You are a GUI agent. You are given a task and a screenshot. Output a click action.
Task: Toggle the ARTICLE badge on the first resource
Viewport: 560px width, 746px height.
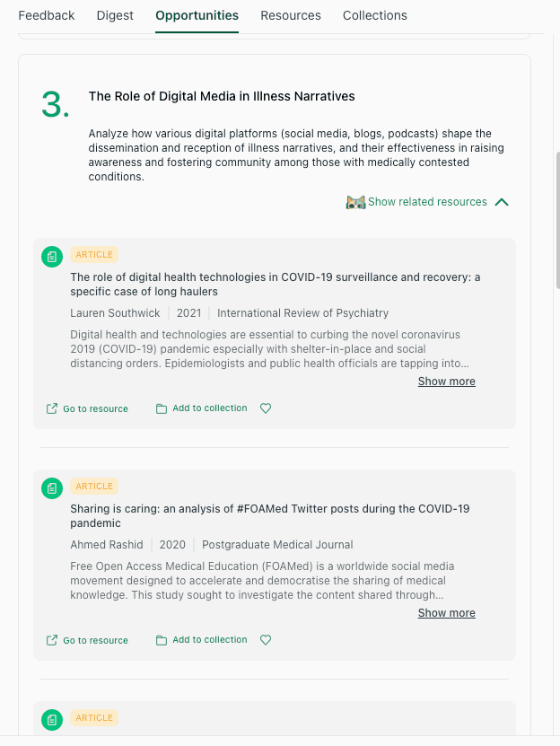click(x=93, y=254)
